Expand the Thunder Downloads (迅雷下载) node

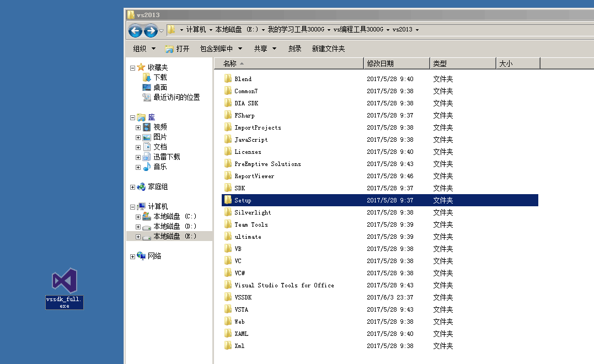coord(138,157)
